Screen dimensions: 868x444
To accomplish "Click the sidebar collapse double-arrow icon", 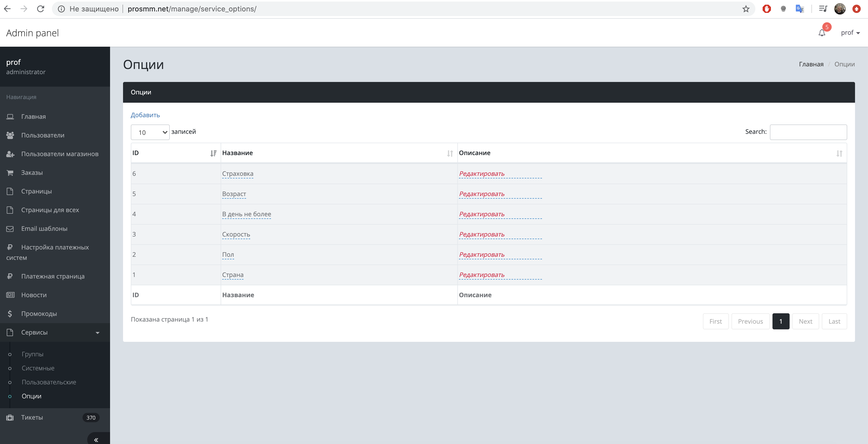I will click(x=96, y=440).
